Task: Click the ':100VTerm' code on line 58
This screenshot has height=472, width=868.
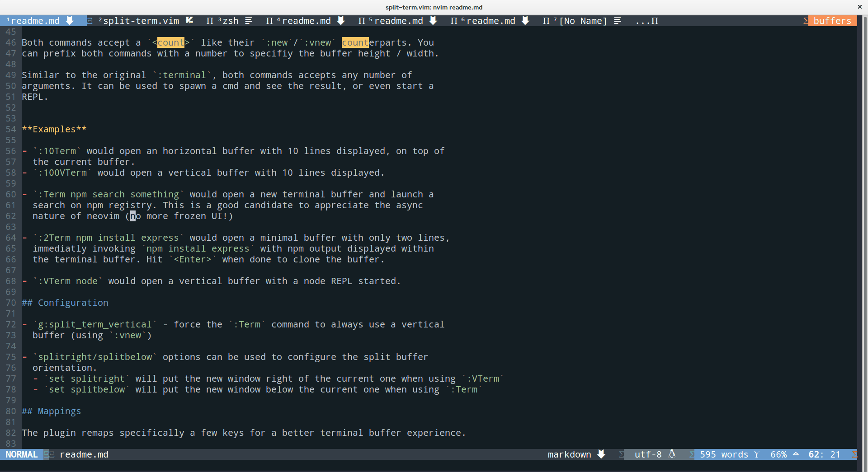Action: coord(62,173)
